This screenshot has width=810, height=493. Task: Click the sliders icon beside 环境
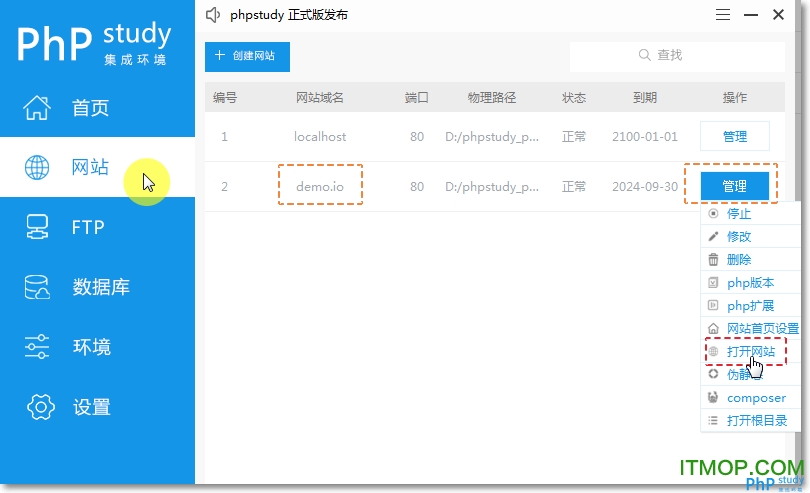(x=37, y=347)
